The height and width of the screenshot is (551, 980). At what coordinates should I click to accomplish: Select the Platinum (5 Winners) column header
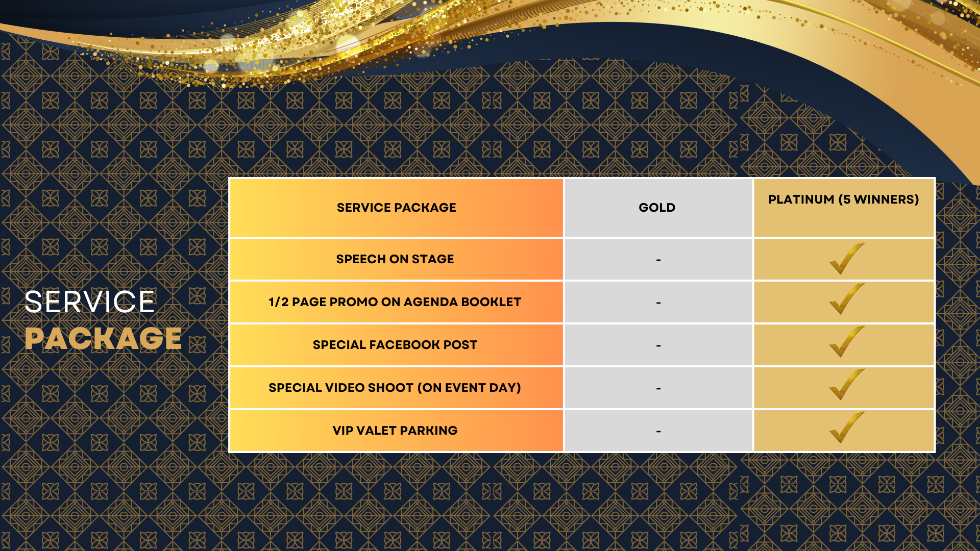844,208
